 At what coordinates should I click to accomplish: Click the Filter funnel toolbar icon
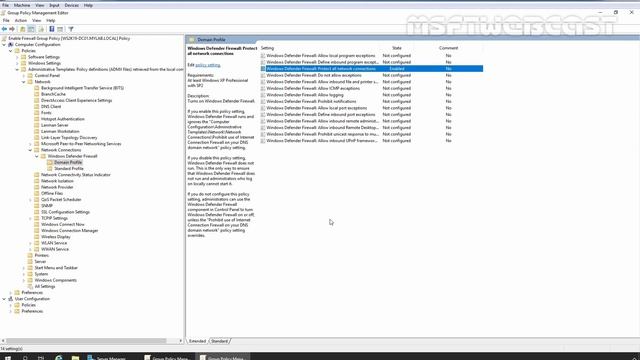71,29
